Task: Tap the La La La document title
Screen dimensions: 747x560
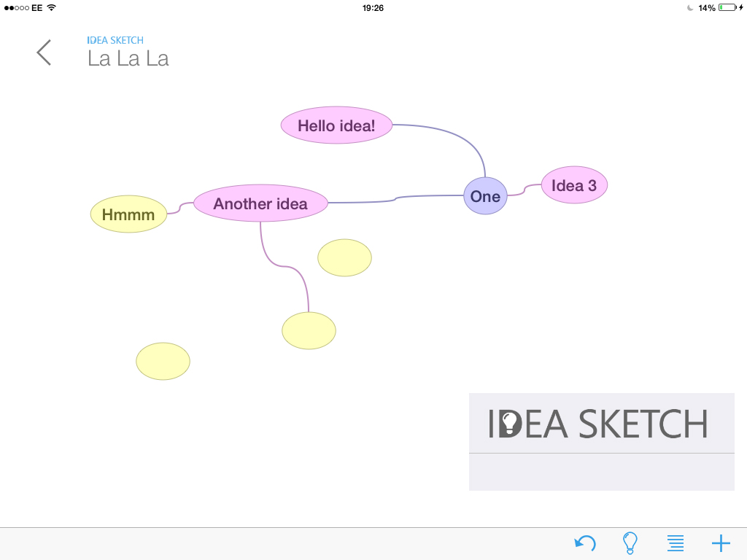Action: [x=128, y=58]
